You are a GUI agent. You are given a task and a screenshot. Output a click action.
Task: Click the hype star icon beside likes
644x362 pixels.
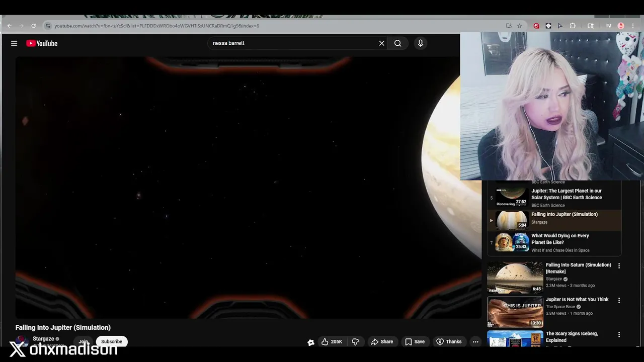[x=311, y=342]
